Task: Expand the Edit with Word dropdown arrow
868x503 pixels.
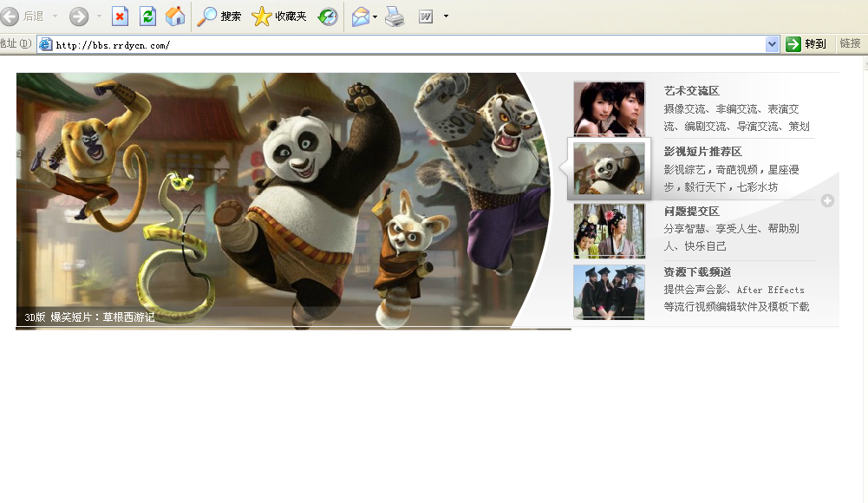Action: click(x=447, y=16)
